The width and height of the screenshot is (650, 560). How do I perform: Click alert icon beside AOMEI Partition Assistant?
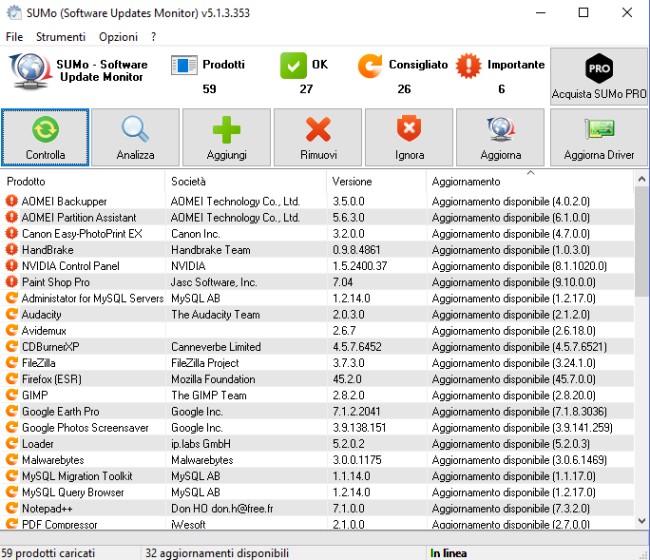[12, 217]
